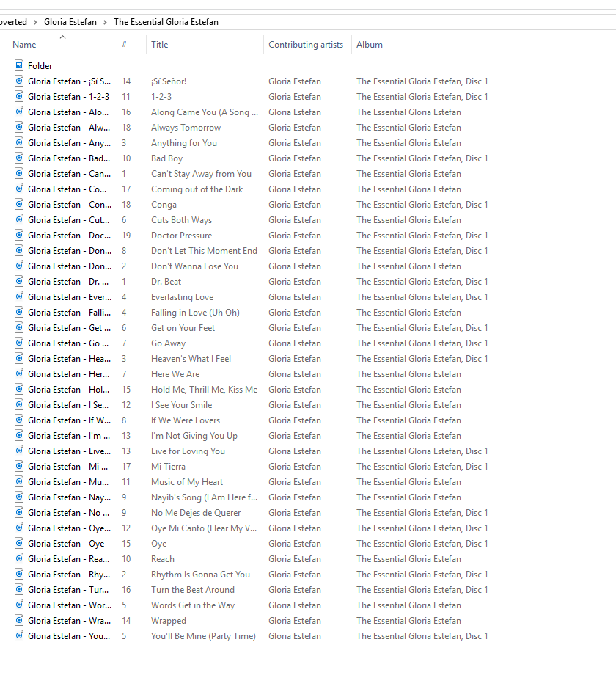Select the icon for Coming out of the Dark
Screen dimensions: 616x678
coord(19,189)
